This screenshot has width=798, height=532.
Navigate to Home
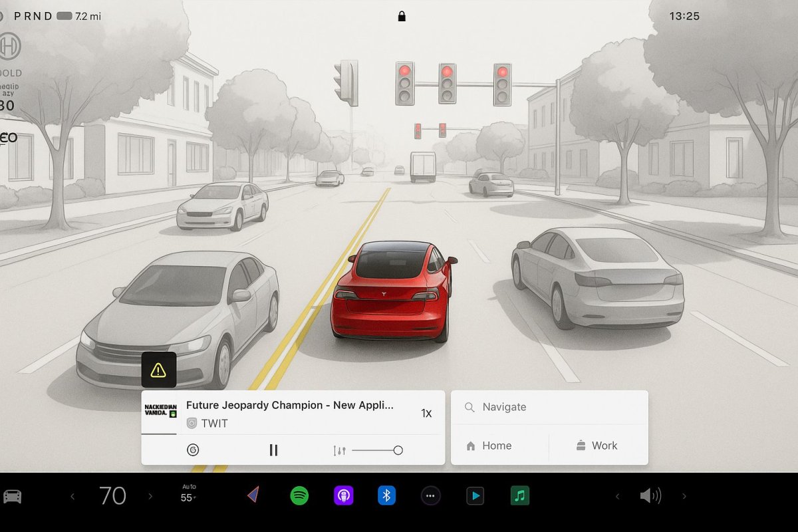(489, 446)
